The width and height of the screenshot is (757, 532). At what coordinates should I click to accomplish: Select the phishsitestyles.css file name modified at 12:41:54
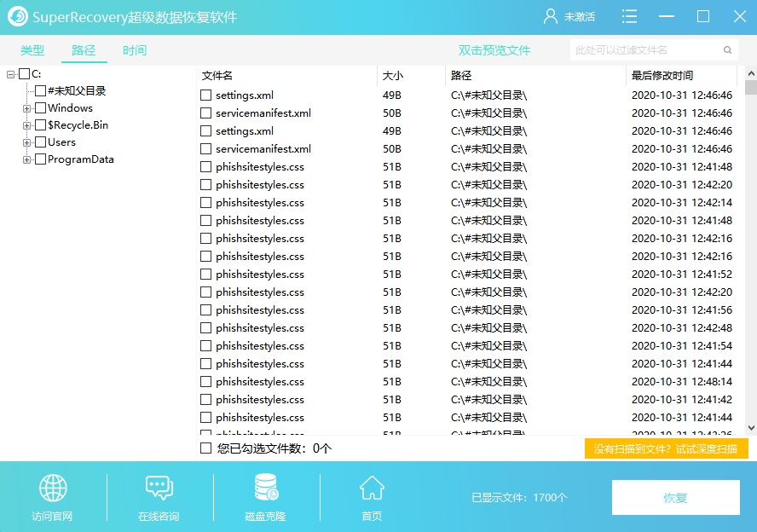[260, 345]
